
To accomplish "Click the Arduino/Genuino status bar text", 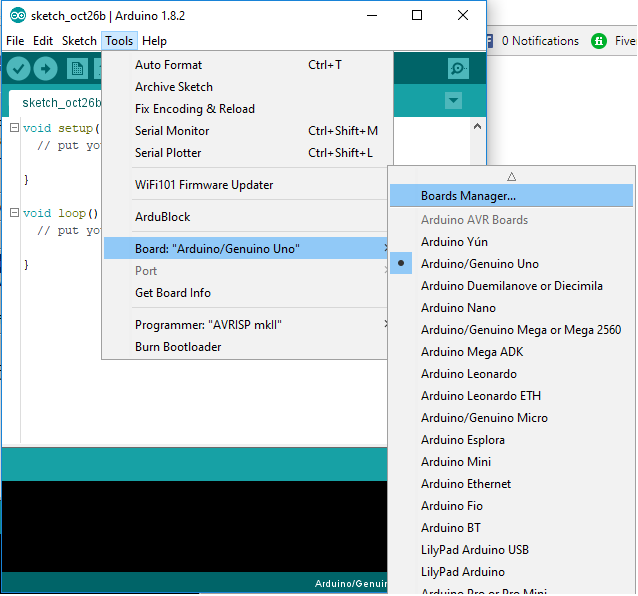I will pos(351,584).
